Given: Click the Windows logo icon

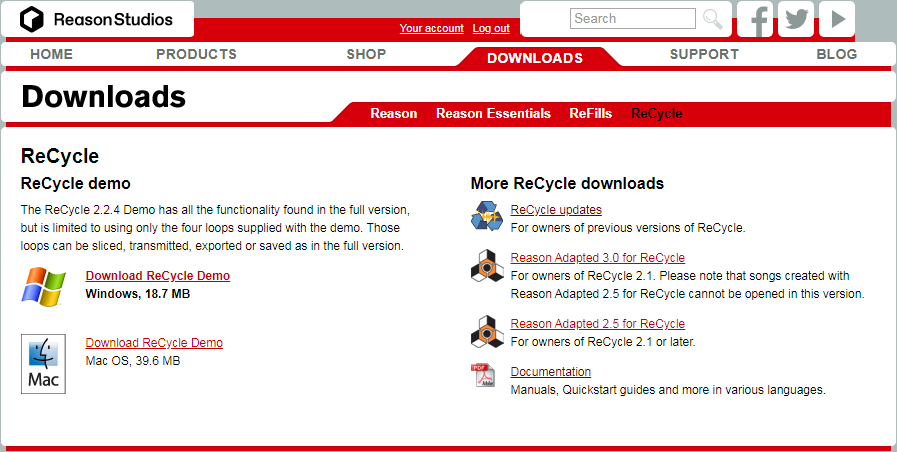Looking at the screenshot, I should coord(43,286).
